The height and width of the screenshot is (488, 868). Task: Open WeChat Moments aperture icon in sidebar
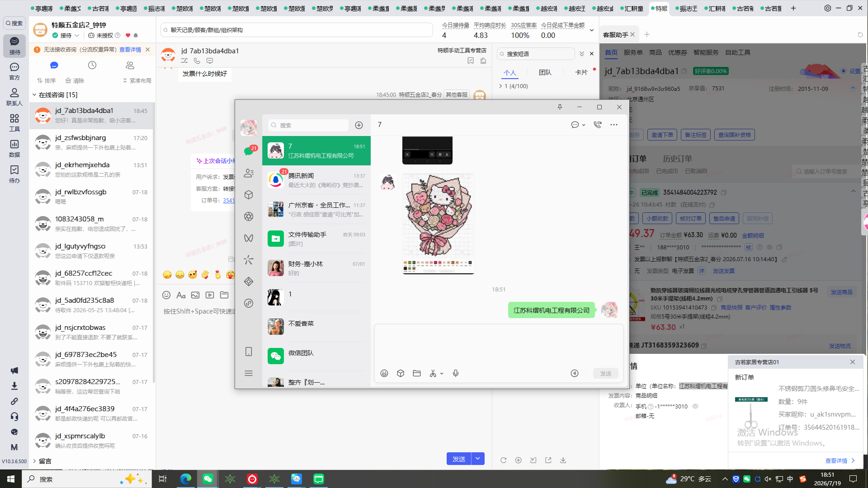249,216
